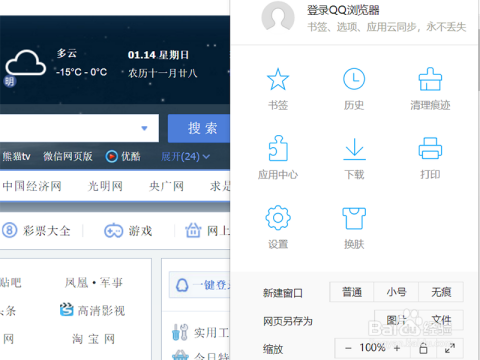Click the 100% zoom level value
480x360 pixels.
(372, 348)
